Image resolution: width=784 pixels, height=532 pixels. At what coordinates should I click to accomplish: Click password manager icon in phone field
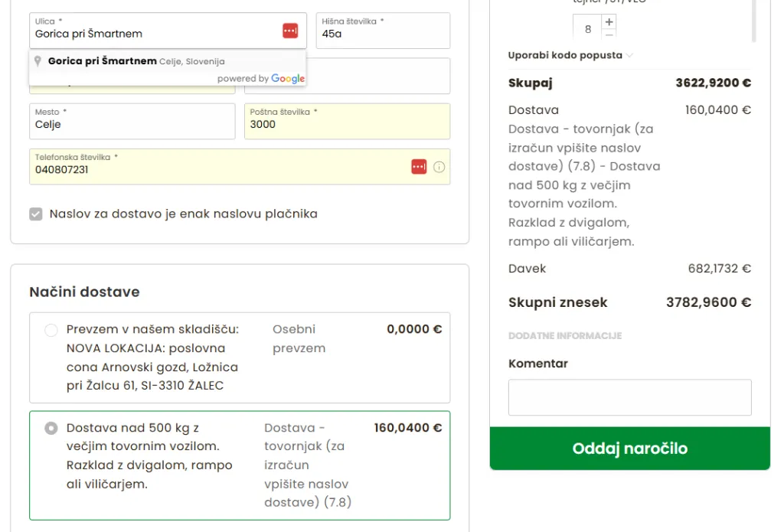tap(419, 167)
